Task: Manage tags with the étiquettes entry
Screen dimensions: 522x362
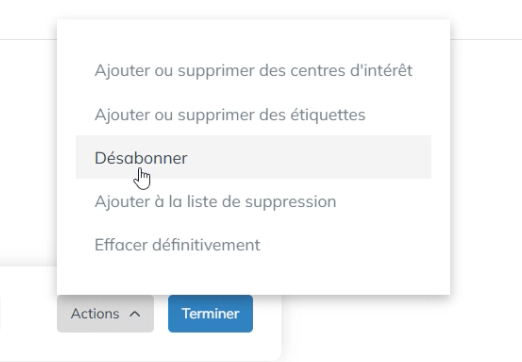Action: point(253,114)
